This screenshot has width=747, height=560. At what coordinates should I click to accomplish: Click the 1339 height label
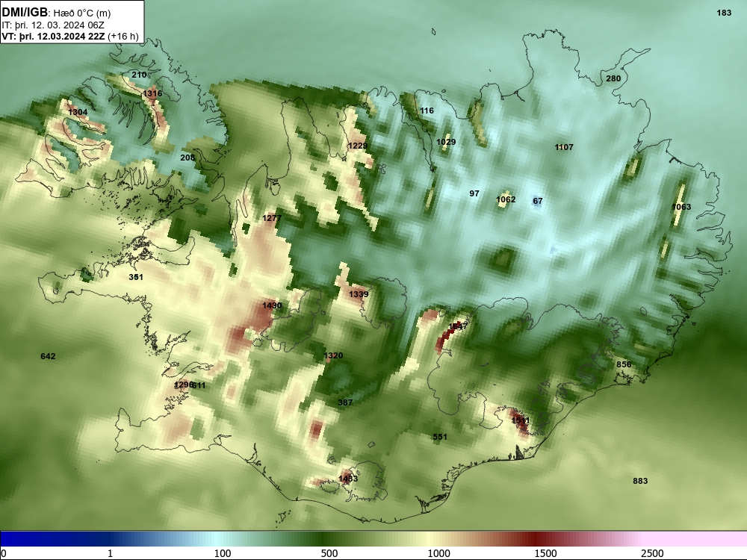(x=359, y=294)
